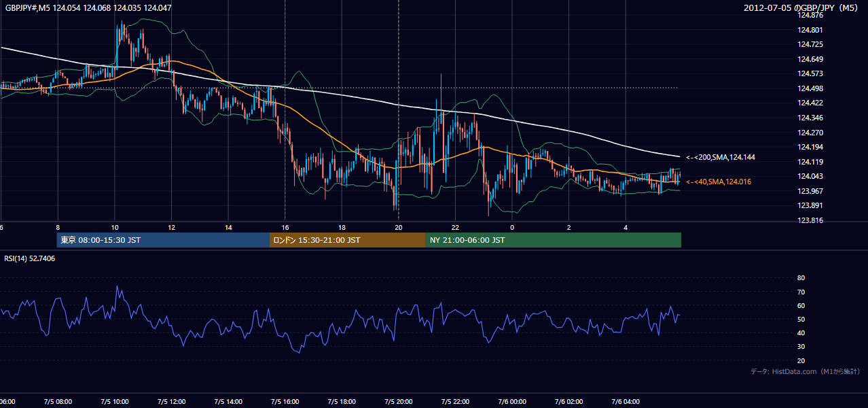
Task: Click the 7/5 20:00 date label
Action: coord(399,402)
